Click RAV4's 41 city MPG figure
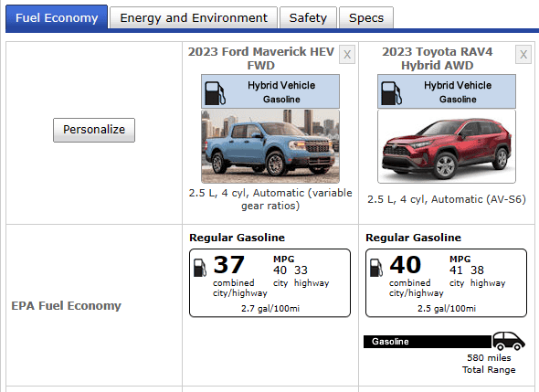539x392 pixels. click(x=456, y=270)
